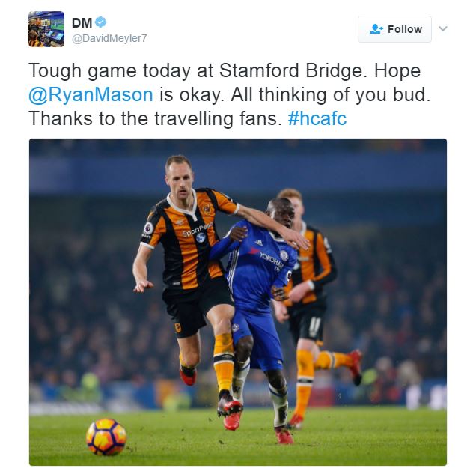Click the Hull City crest on the striped shirt
The image size is (476, 474).
click(x=207, y=210)
